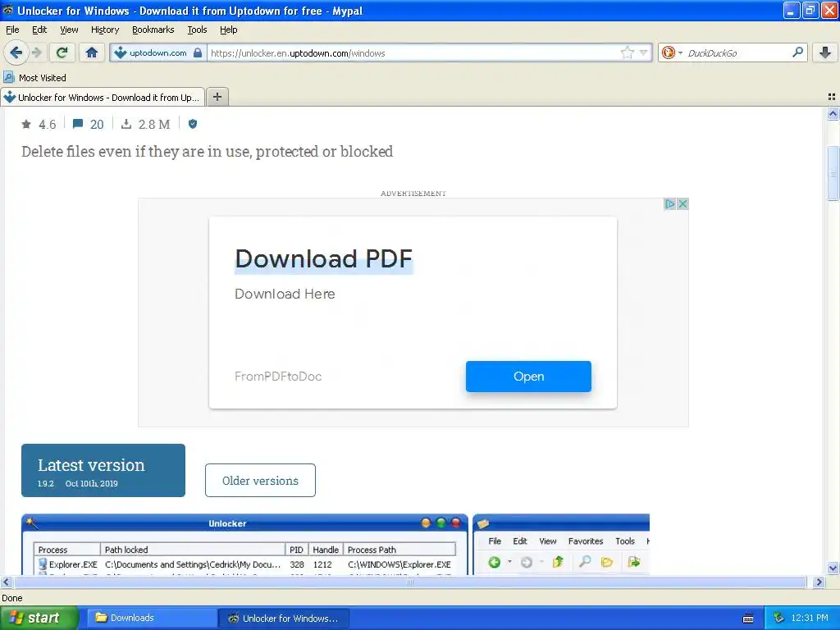Click the horizontal scrollbar thumb
Image resolution: width=840 pixels, height=630 pixels.
coord(410,582)
